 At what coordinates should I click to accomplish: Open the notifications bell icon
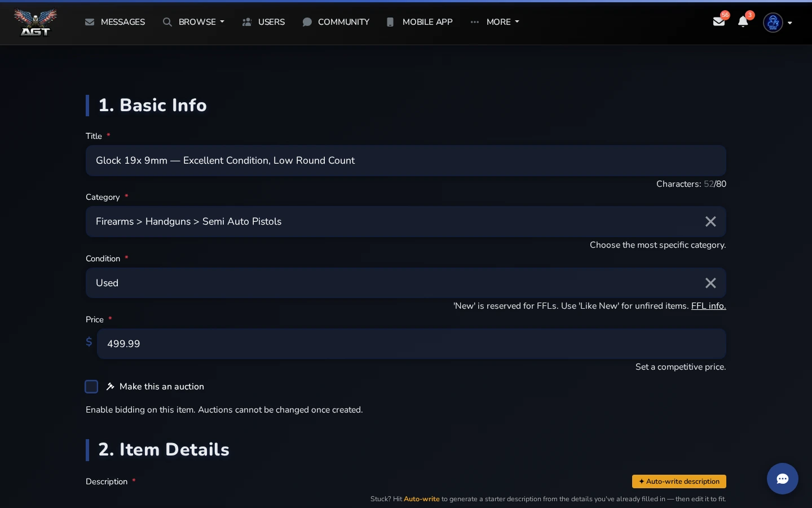(x=743, y=21)
